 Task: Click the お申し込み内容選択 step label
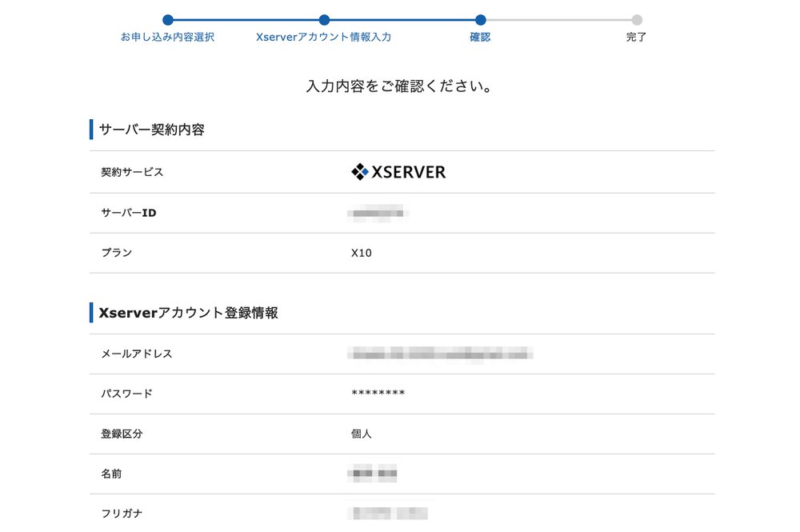click(167, 38)
